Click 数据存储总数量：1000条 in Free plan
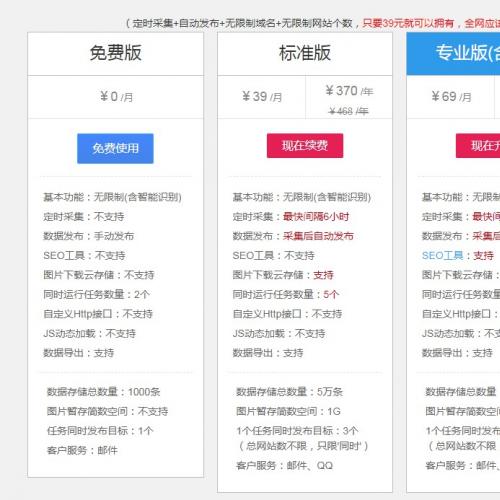Screen dimensions: 500x500 pos(103,392)
